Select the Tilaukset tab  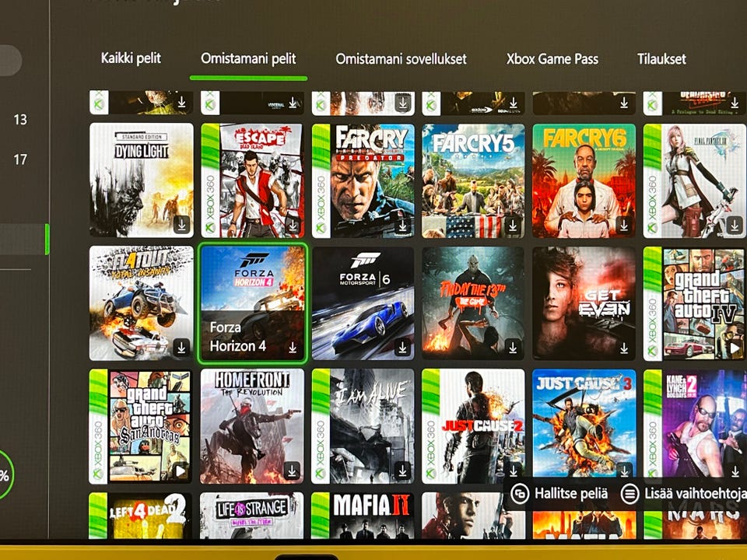661,59
